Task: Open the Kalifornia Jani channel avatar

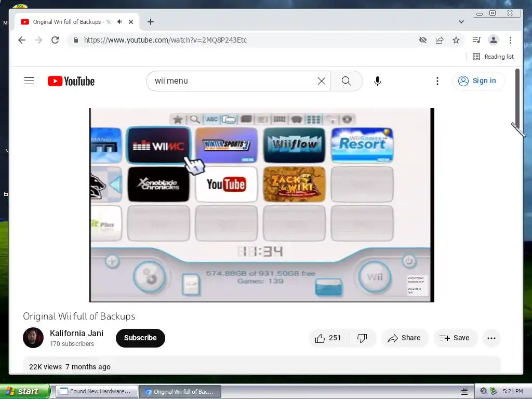Action: (x=33, y=338)
